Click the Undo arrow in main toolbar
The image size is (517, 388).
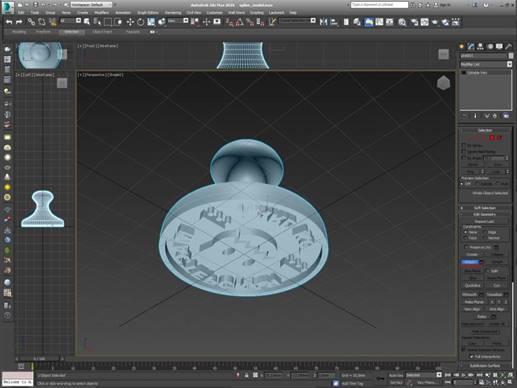pos(9,22)
